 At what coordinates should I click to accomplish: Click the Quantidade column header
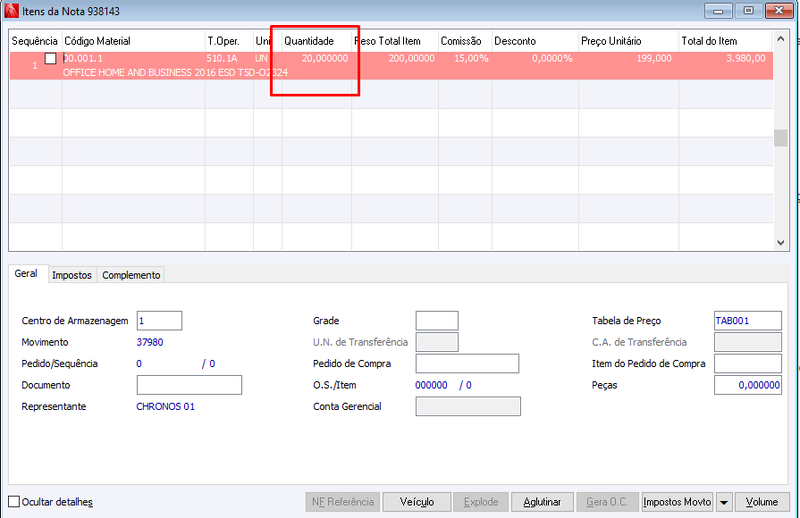pos(316,41)
